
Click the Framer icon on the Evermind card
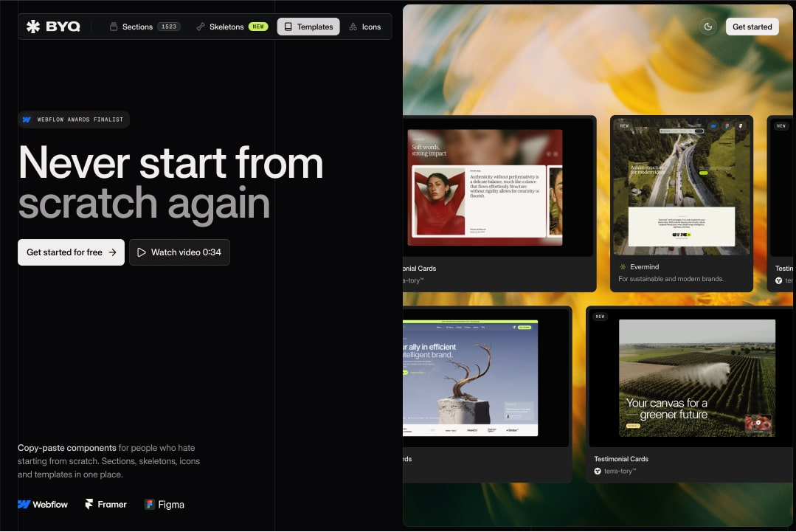(x=740, y=125)
